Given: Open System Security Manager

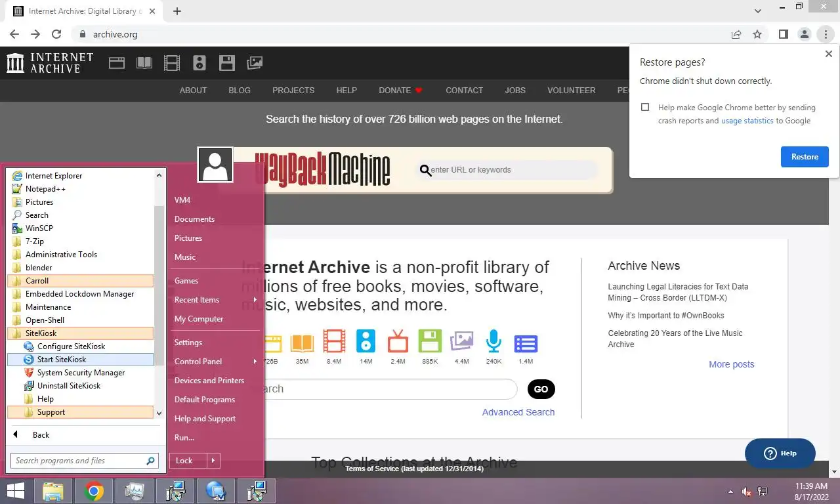Looking at the screenshot, I should click(x=80, y=373).
